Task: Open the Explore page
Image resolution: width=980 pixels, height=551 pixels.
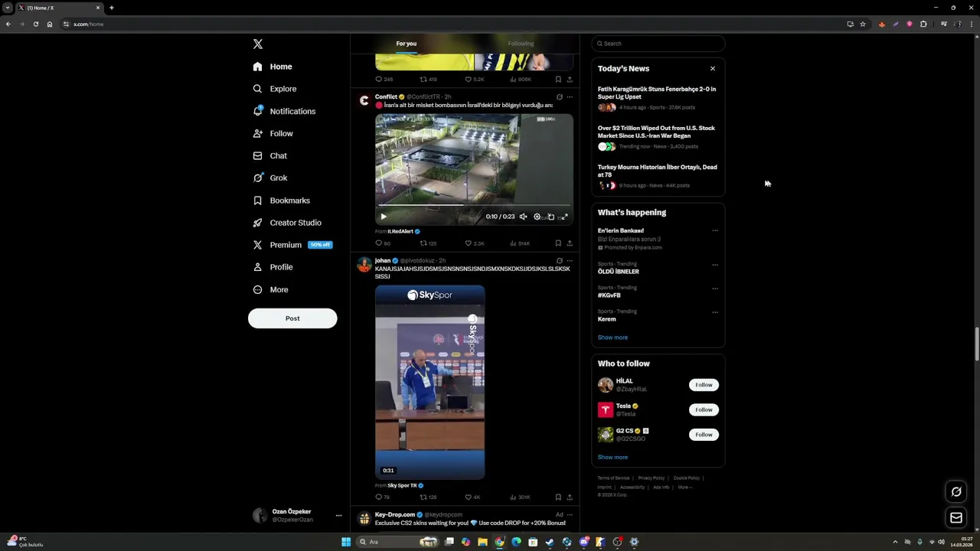Action: pos(274,89)
